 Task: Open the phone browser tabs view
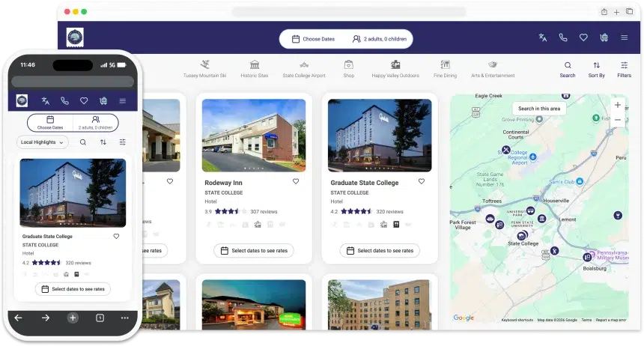[x=100, y=318]
